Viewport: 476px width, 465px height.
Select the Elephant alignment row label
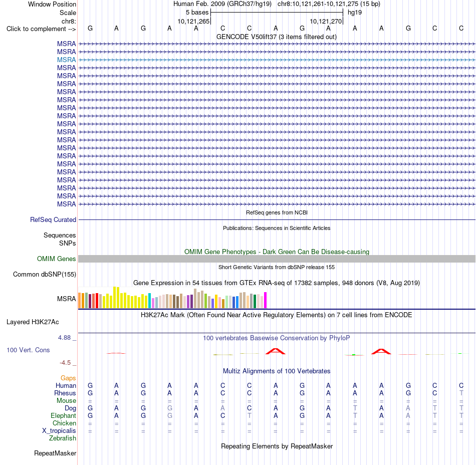pos(63,415)
